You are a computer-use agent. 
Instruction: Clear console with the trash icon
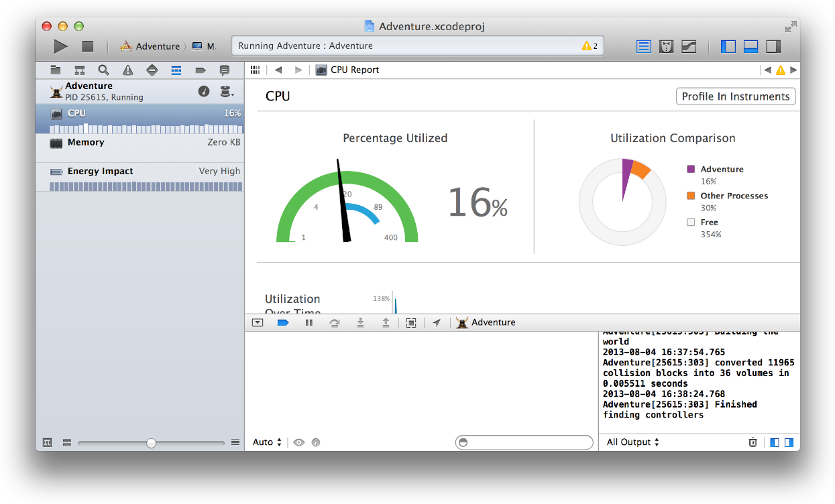[753, 442]
